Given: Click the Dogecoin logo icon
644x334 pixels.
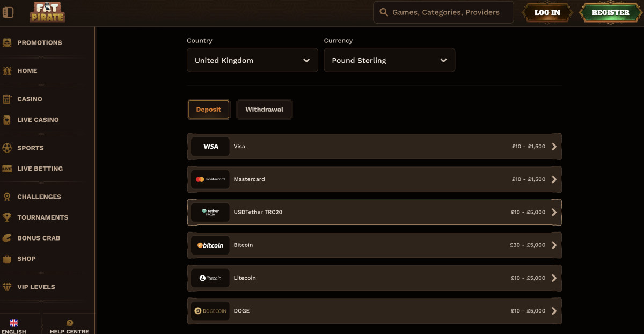Looking at the screenshot, I should [210, 311].
